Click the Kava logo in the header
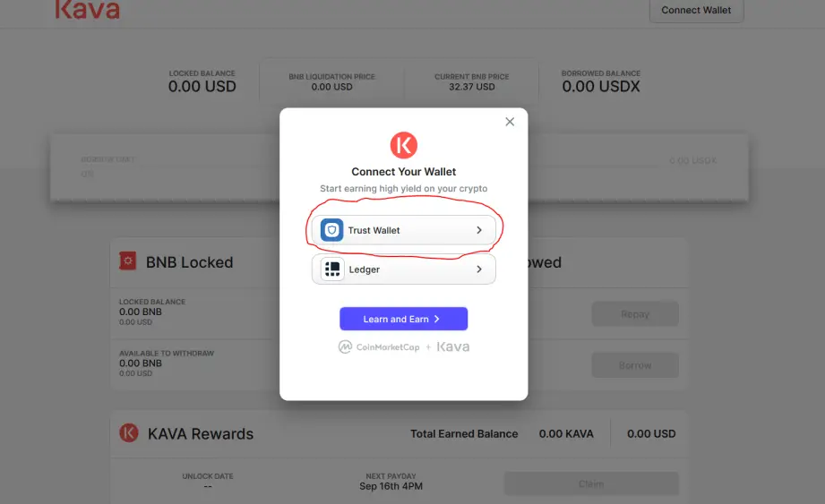This screenshot has width=825, height=504. coord(88,10)
